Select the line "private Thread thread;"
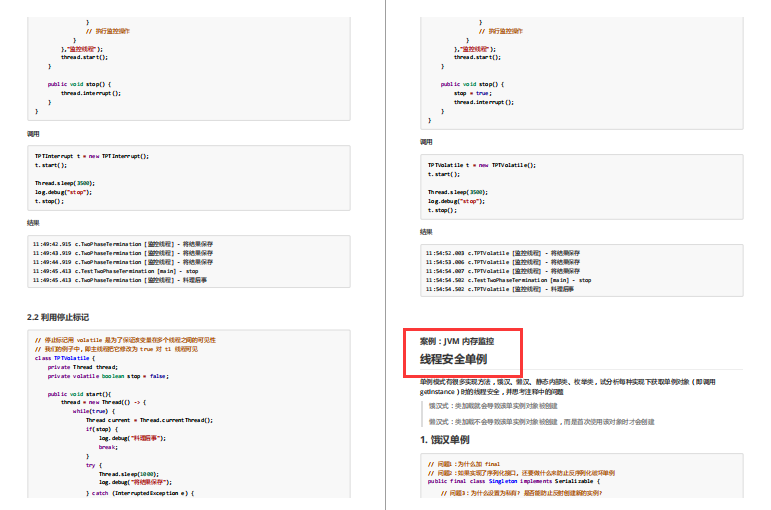The height and width of the screenshot is (510, 771). pyautogui.click(x=83, y=367)
